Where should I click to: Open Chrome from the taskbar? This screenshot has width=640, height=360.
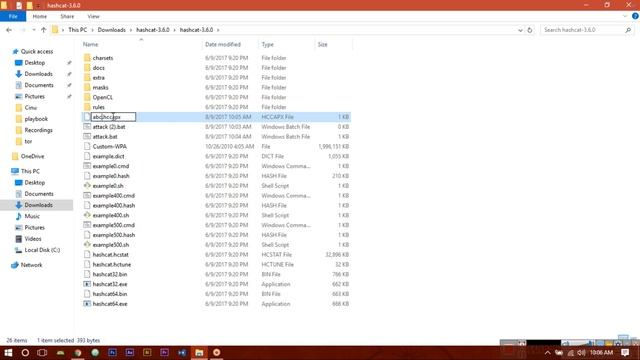coord(78,353)
